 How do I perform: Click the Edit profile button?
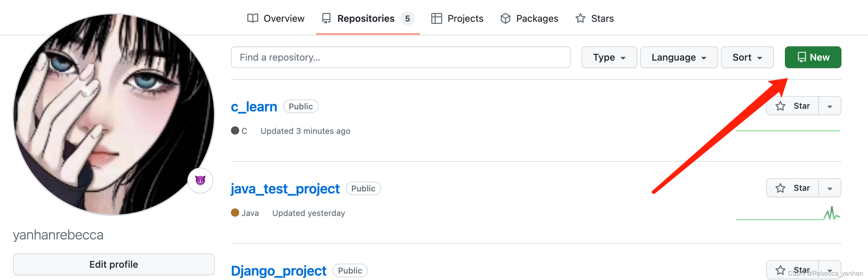(x=114, y=264)
